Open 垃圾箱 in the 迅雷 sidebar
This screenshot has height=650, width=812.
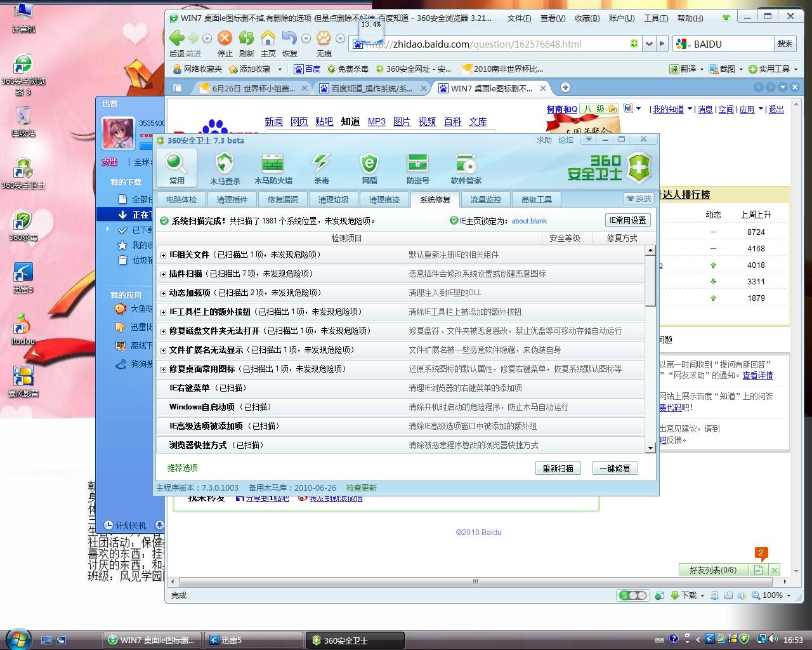click(x=136, y=260)
